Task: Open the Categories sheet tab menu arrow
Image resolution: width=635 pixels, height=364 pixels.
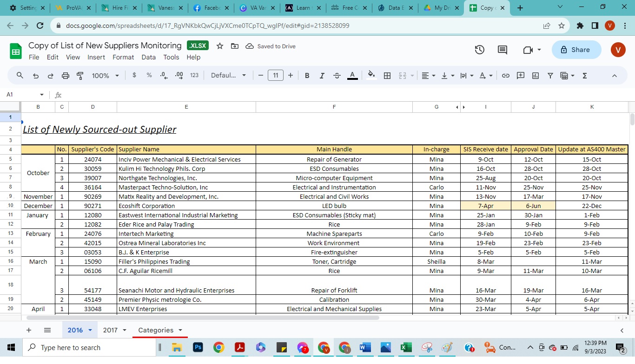Action: (180, 330)
